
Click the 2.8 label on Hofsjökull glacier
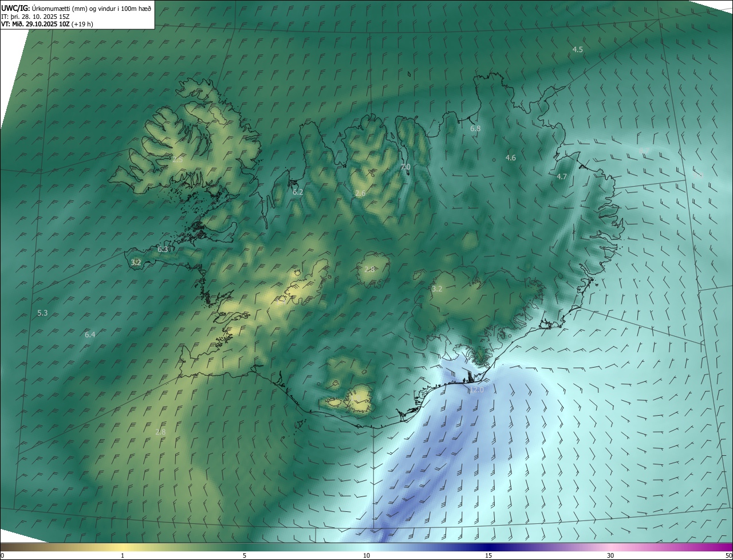(369, 270)
